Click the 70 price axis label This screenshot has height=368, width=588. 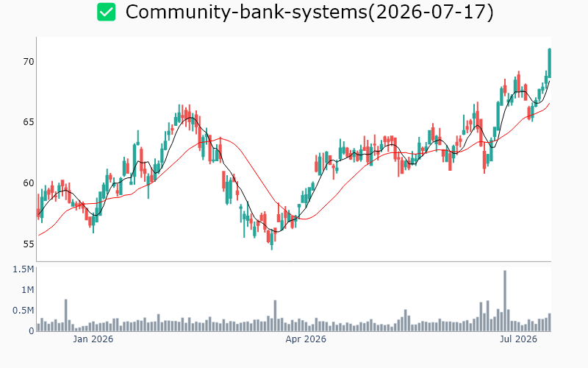click(29, 62)
